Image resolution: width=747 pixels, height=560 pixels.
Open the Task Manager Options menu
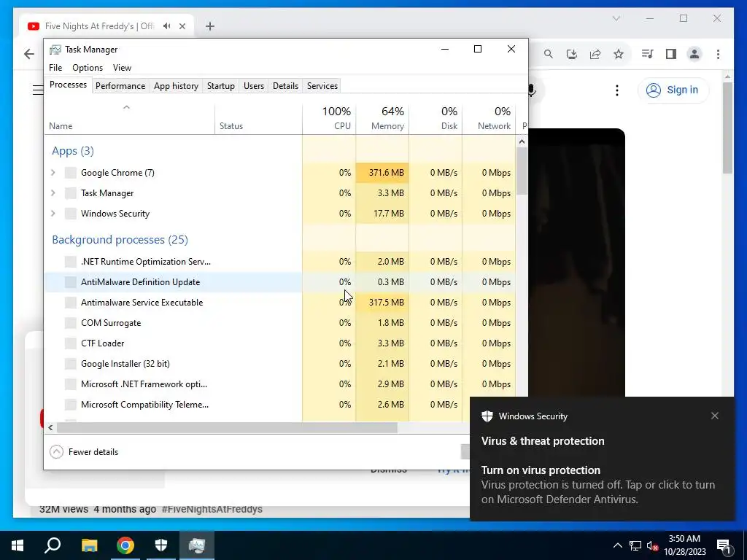[88, 68]
